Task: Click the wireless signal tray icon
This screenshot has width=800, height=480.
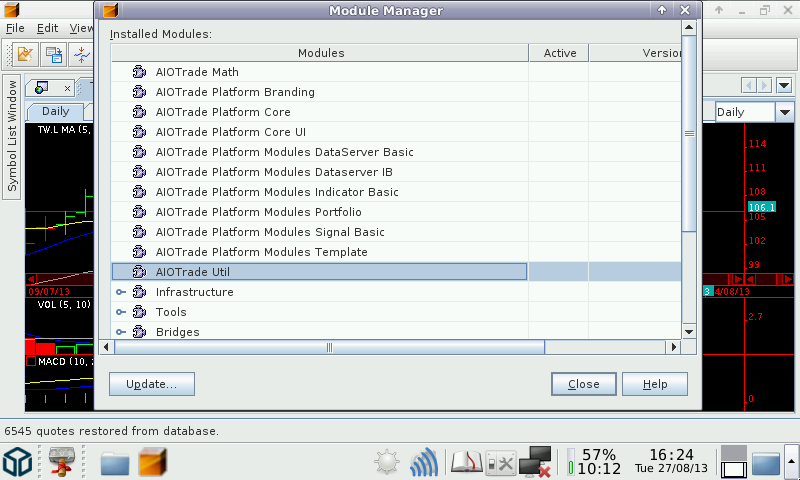Action: pos(423,462)
